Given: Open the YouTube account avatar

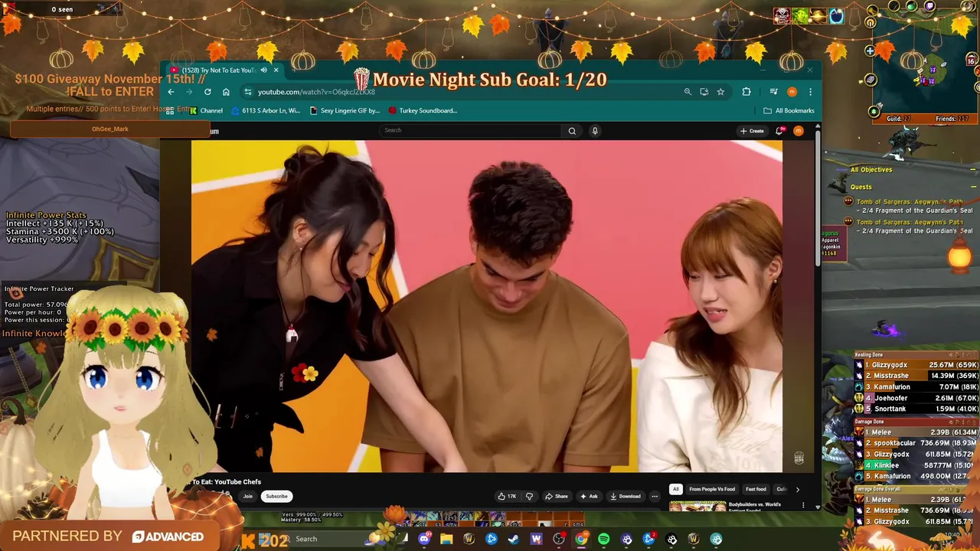Looking at the screenshot, I should (799, 131).
